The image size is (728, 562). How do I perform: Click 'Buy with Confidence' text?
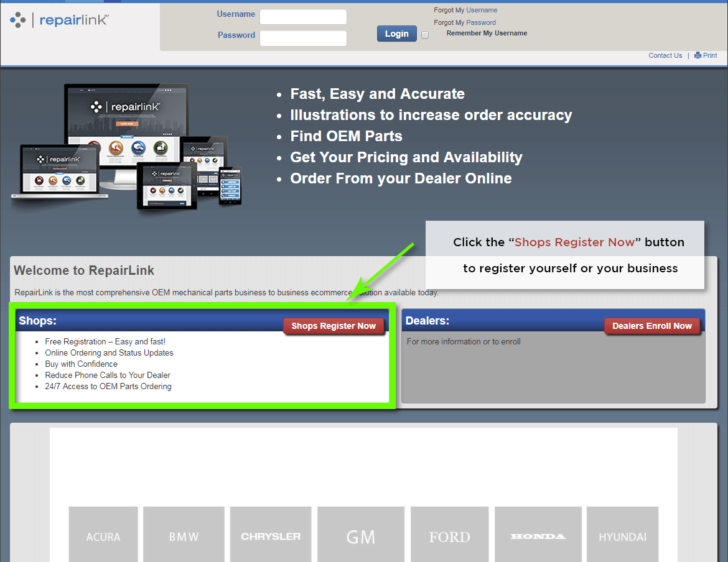coord(82,364)
